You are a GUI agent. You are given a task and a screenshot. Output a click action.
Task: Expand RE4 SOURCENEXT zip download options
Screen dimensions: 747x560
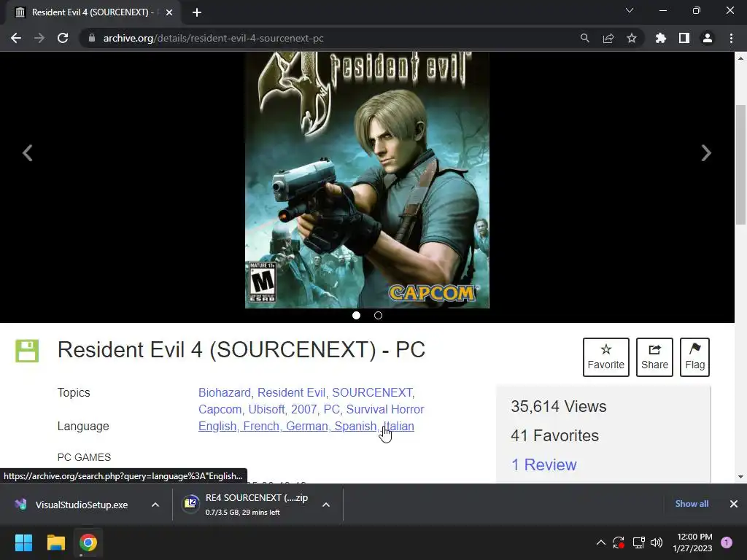point(326,505)
